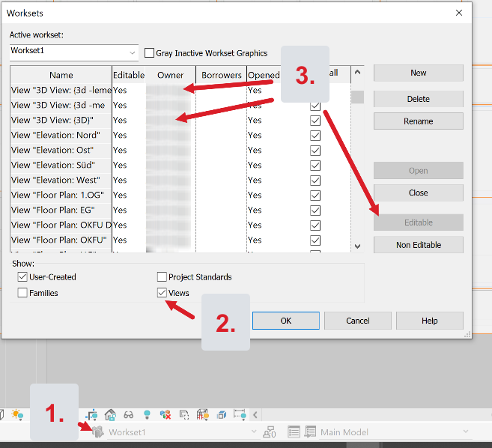Toggle the Sun Path icon
This screenshot has height=448, width=492.
click(x=17, y=415)
